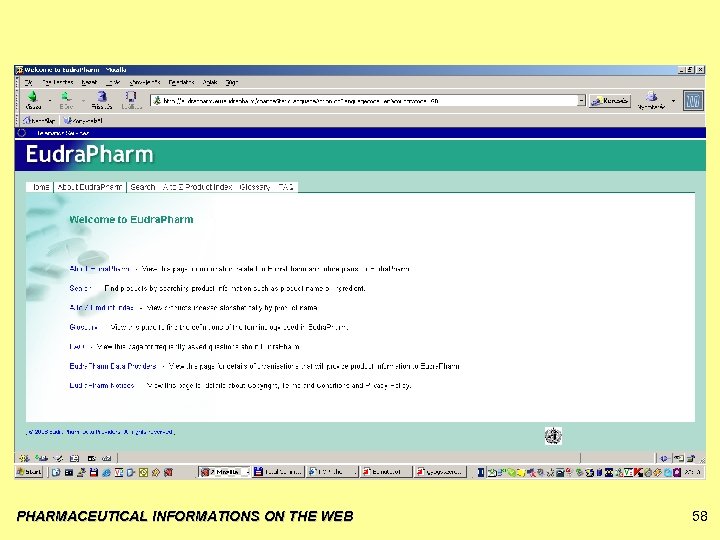Click the Mail icon in Mozilla component bar
Image resolution: width=720 pixels, height=540 pixels.
[42, 458]
